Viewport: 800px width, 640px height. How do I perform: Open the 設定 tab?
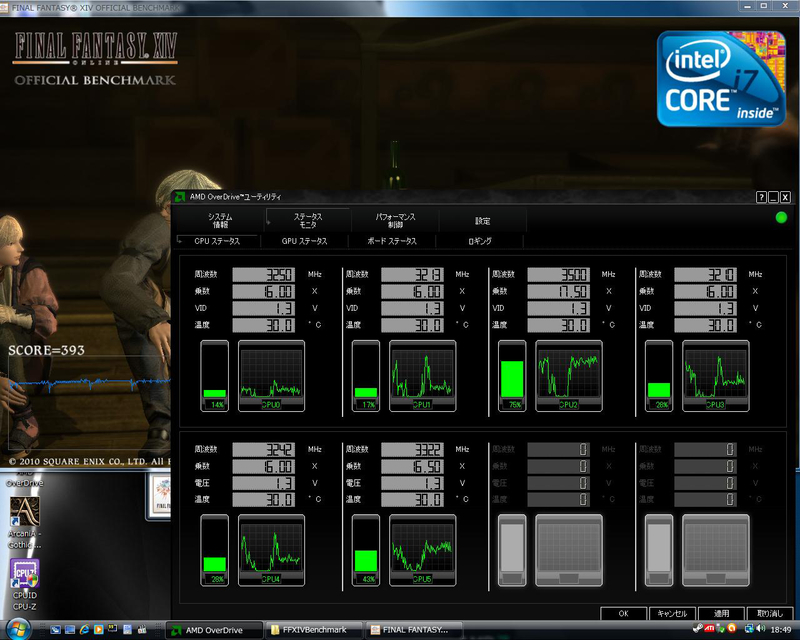pyautogui.click(x=483, y=220)
